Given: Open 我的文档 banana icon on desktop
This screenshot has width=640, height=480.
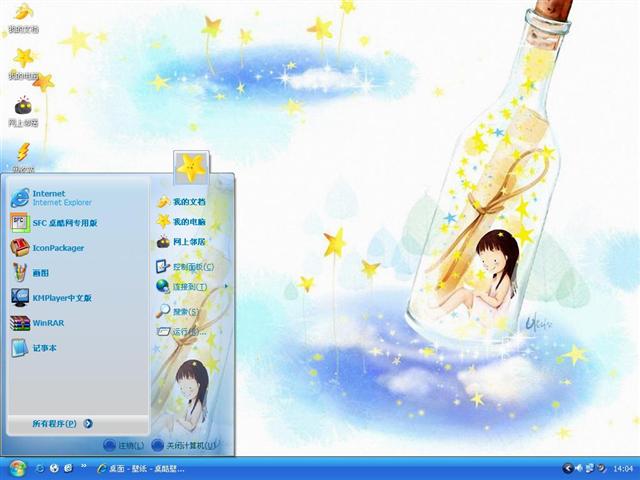Looking at the screenshot, I should (x=23, y=17).
